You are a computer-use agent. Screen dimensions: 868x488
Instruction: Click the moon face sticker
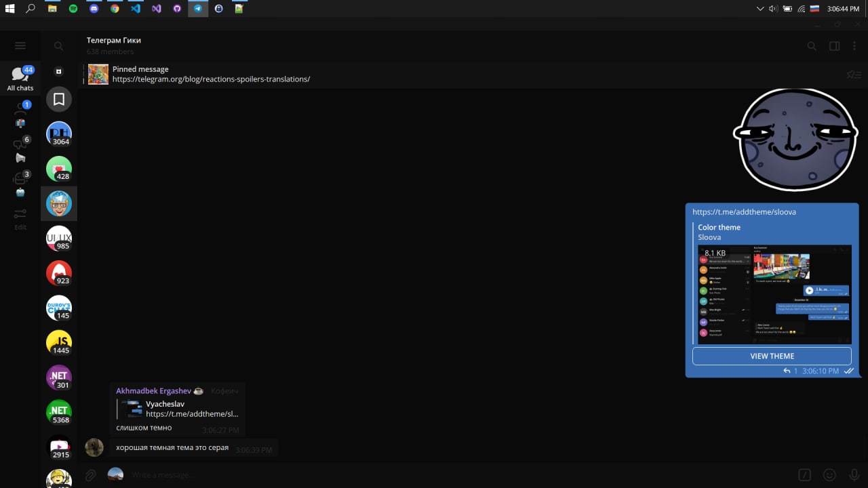pos(796,140)
